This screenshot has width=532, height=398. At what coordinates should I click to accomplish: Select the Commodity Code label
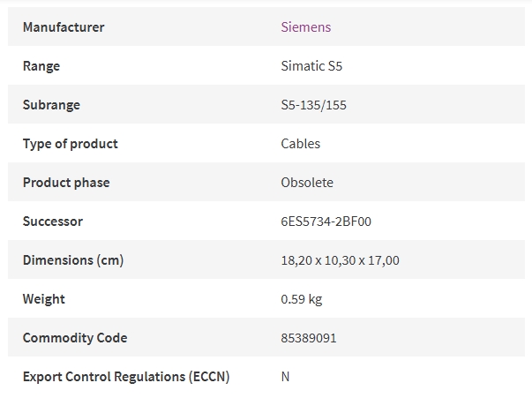click(75, 338)
